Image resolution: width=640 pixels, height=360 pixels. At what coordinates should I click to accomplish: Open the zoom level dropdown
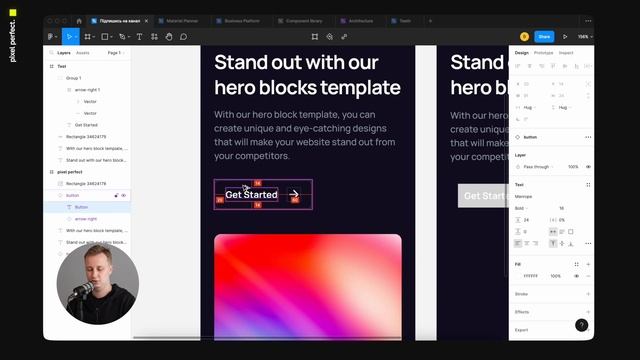pyautogui.click(x=585, y=37)
